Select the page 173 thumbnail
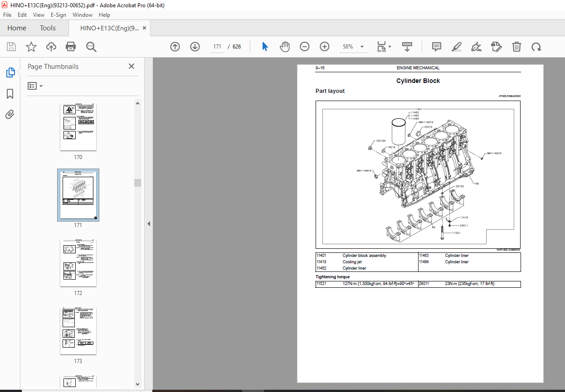This screenshot has height=392, width=565. pyautogui.click(x=78, y=331)
